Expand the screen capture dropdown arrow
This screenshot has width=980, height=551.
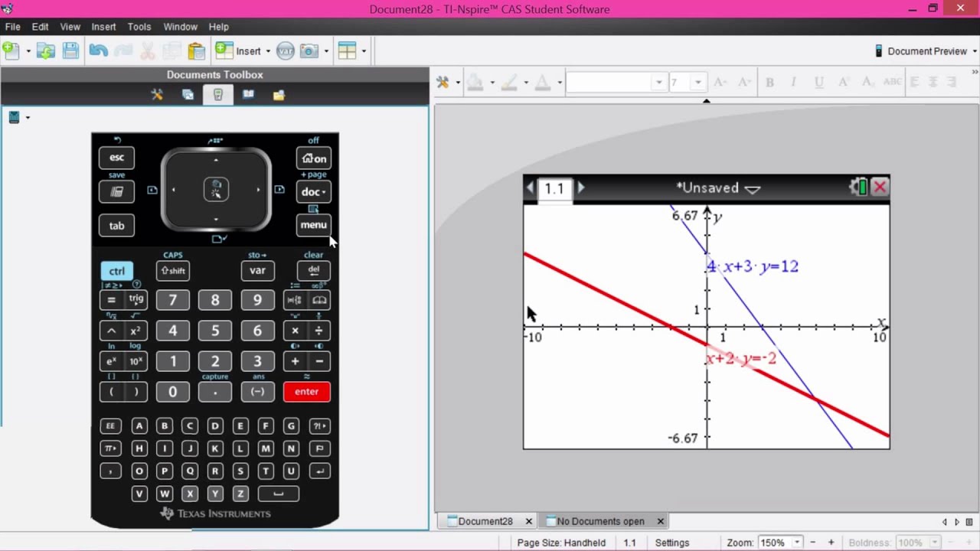click(x=326, y=51)
